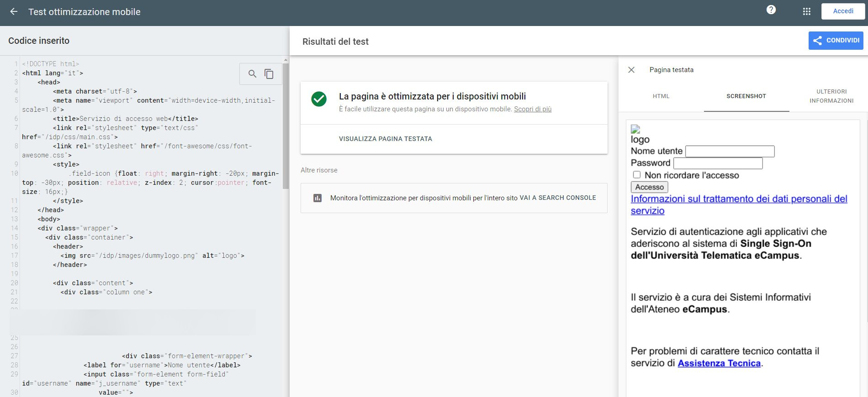Click the img dummylogo code line
The image size is (868, 397).
pos(153,256)
